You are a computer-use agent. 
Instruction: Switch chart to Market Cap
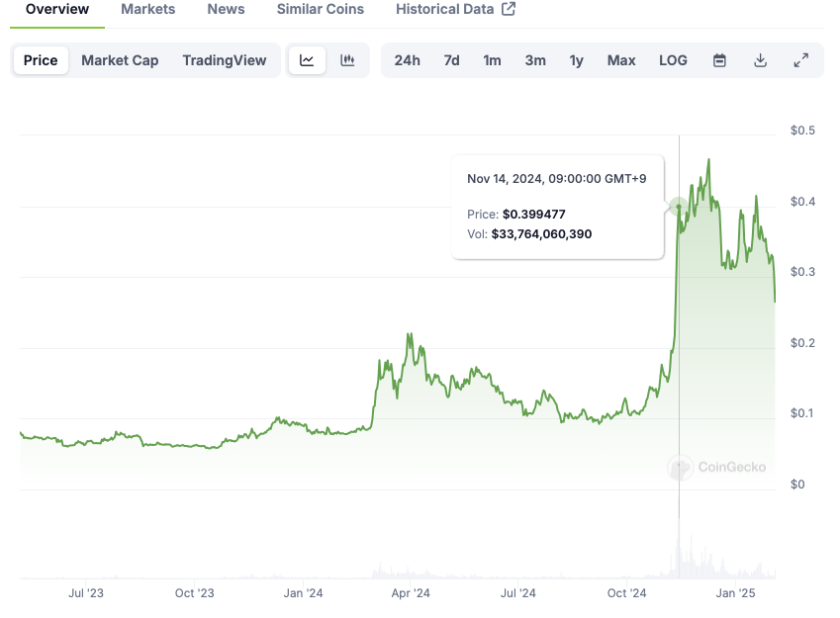(x=120, y=60)
